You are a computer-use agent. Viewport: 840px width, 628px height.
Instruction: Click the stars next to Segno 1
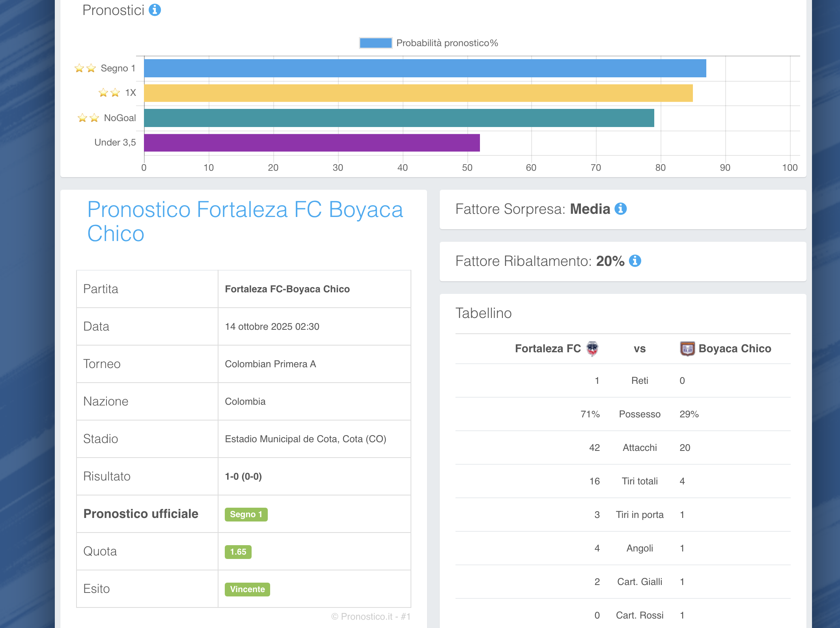pos(85,68)
